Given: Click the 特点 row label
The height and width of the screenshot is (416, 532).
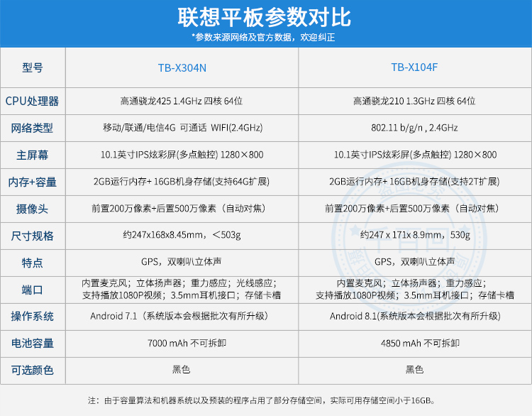Looking at the screenshot, I should point(32,263).
